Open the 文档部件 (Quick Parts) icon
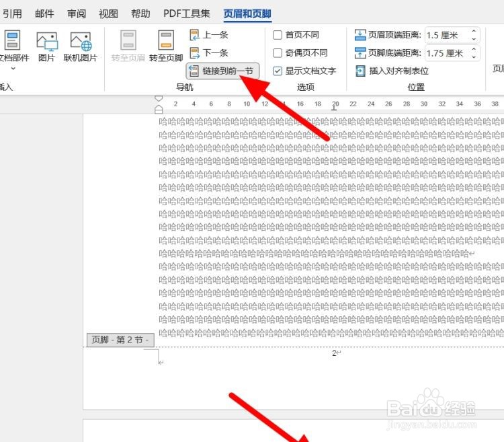504x442 pixels. pyautogui.click(x=12, y=40)
